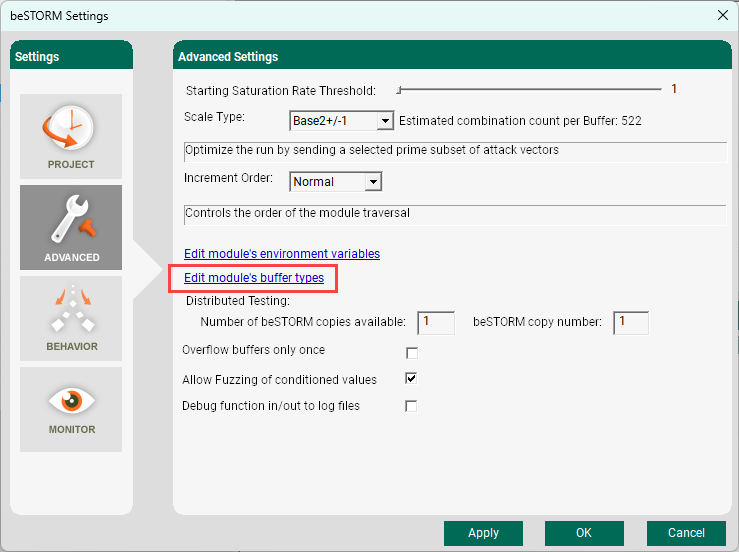Disable Allow Fuzzing of conditioned values

coord(411,379)
